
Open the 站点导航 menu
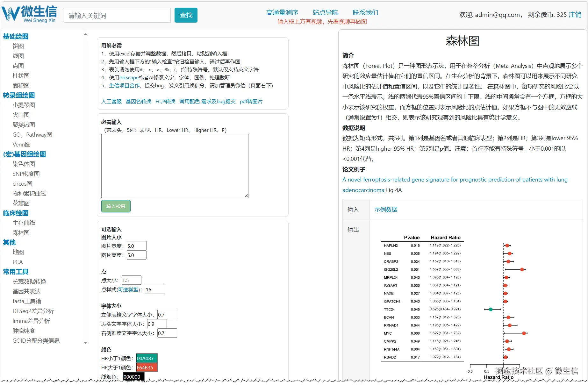click(x=325, y=12)
